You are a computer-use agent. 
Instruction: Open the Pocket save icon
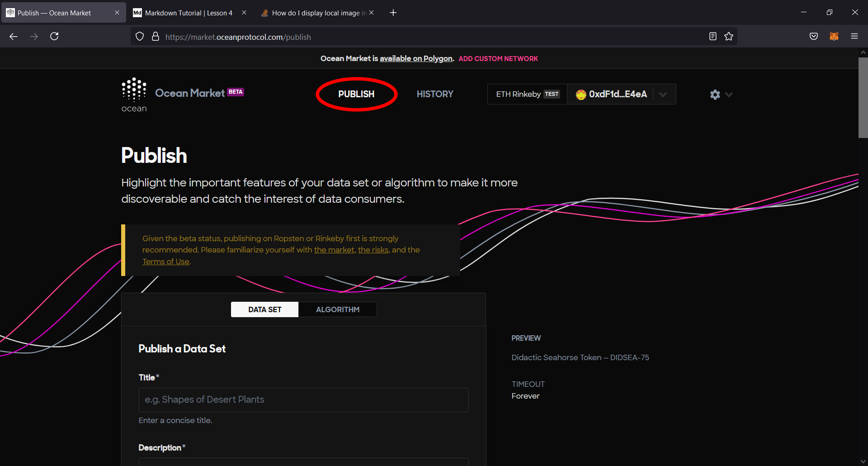(x=814, y=37)
